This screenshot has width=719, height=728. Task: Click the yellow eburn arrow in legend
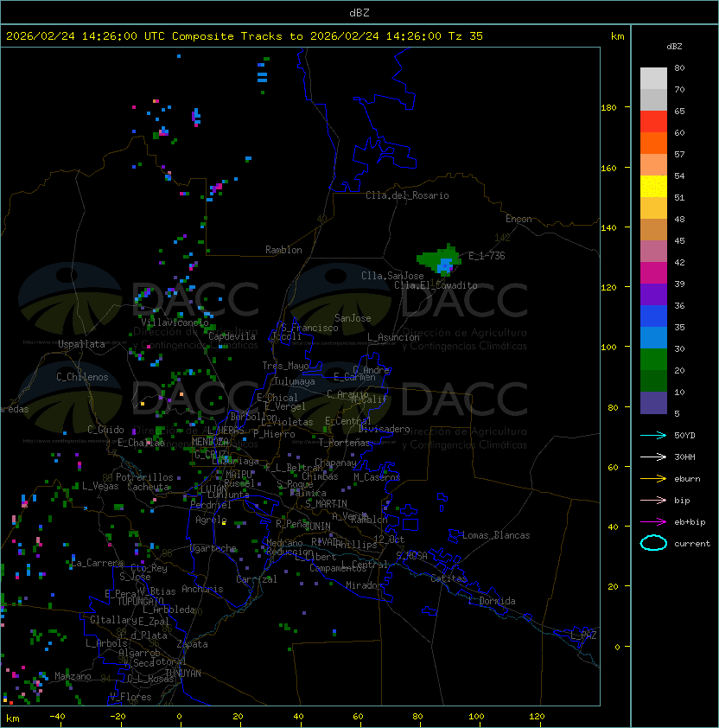[653, 479]
